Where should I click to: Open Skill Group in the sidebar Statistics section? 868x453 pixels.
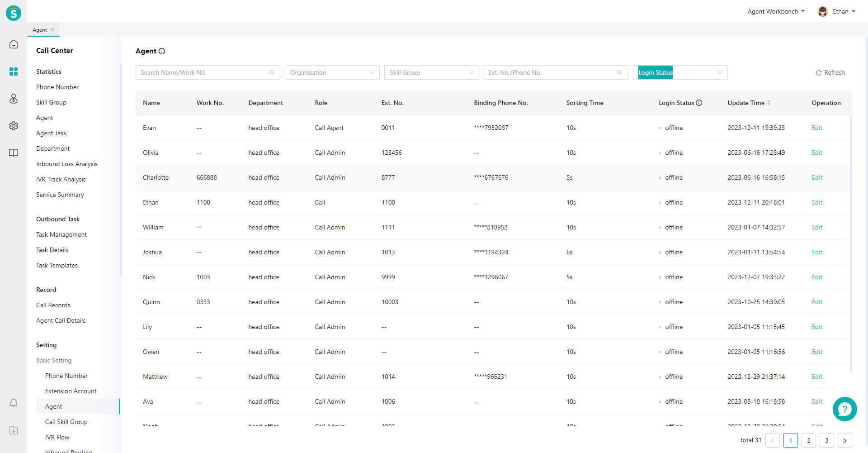pyautogui.click(x=51, y=102)
